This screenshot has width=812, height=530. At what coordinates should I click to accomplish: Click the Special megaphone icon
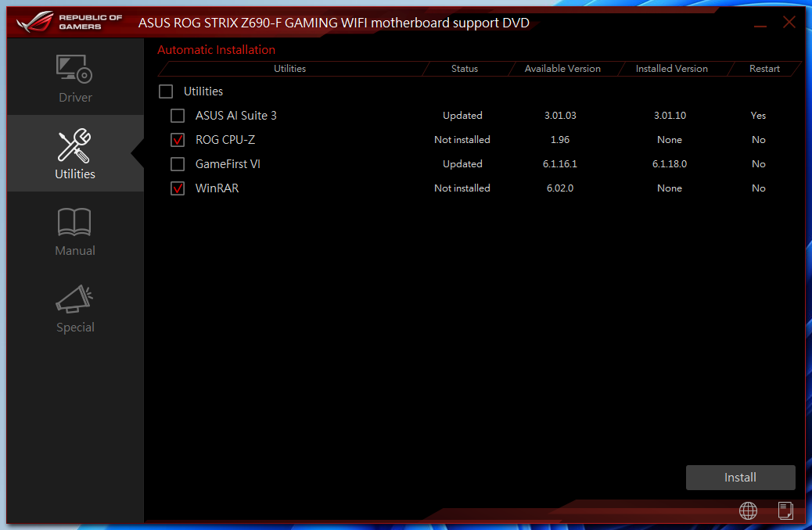tap(74, 299)
